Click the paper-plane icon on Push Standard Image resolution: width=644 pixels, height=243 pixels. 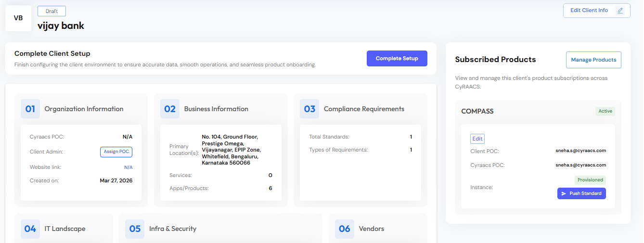pos(564,193)
